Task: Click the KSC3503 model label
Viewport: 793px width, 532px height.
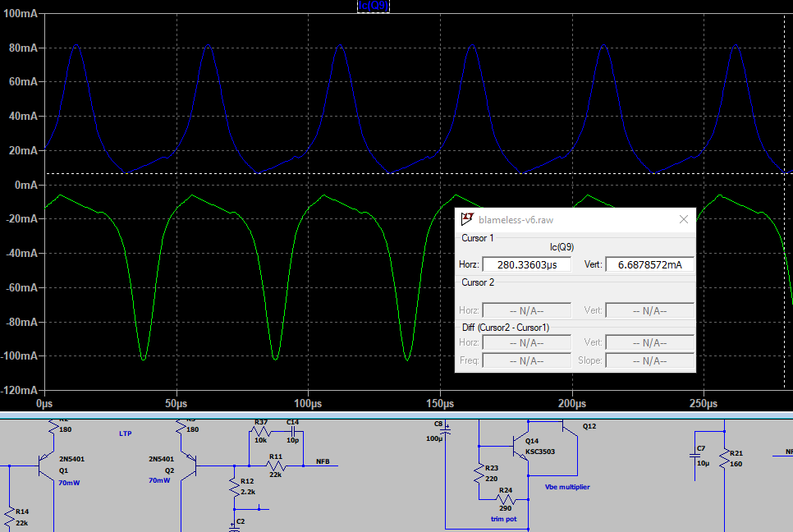Action: pyautogui.click(x=540, y=452)
